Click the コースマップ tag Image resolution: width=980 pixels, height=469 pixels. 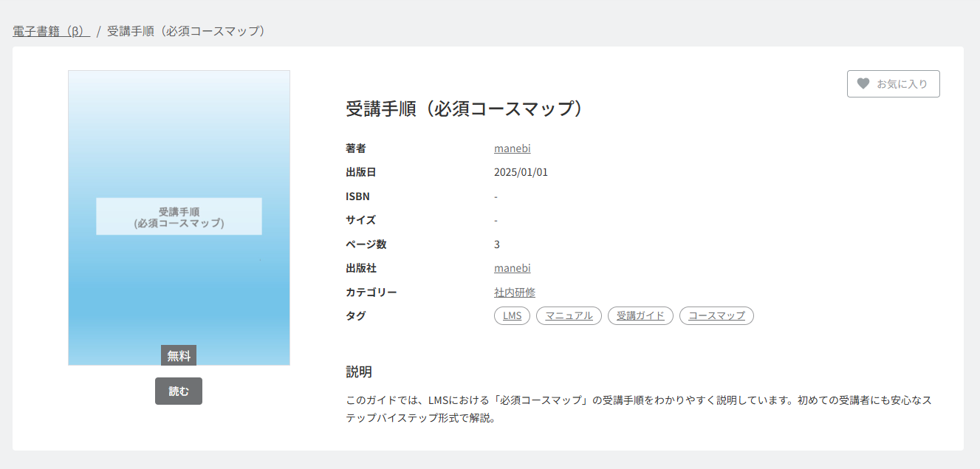pyautogui.click(x=716, y=316)
